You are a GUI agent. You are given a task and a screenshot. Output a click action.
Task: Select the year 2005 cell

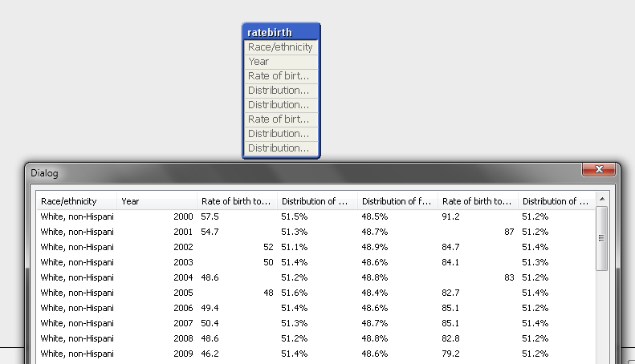pyautogui.click(x=184, y=293)
